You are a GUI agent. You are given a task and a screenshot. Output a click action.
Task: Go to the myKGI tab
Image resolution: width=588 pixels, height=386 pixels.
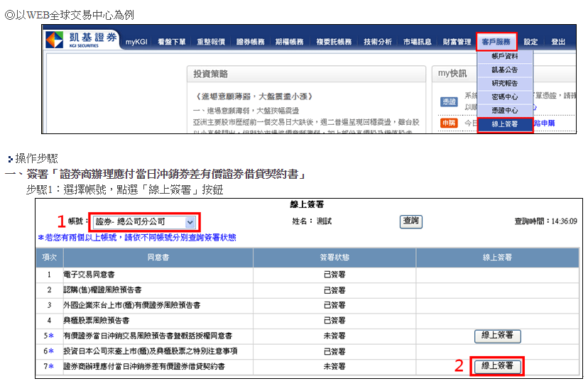click(x=136, y=42)
